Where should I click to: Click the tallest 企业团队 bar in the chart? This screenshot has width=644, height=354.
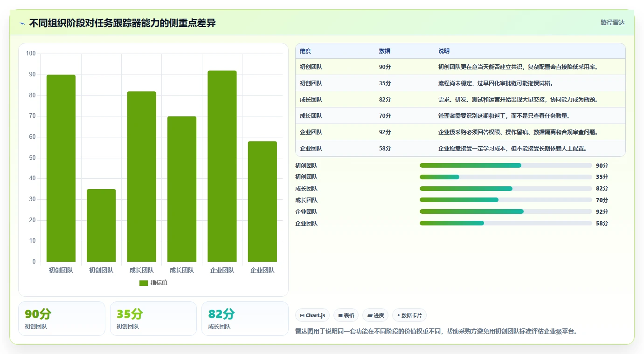(222, 166)
